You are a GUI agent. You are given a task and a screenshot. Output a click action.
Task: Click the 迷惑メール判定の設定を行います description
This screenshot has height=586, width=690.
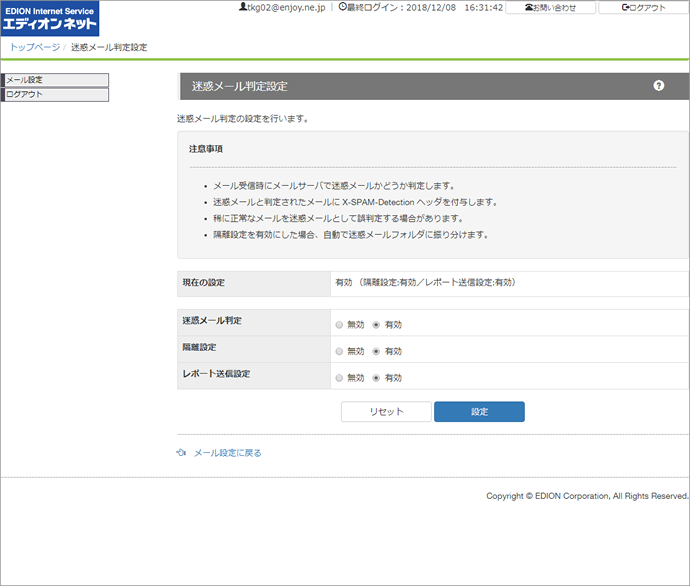[x=242, y=118]
